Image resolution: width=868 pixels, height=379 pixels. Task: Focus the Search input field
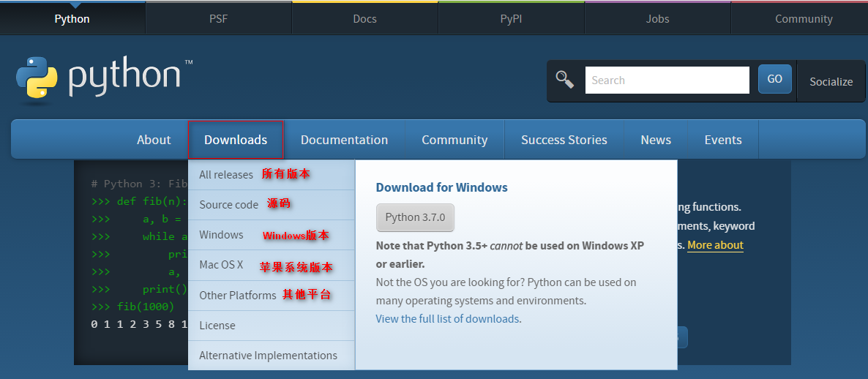(667, 80)
